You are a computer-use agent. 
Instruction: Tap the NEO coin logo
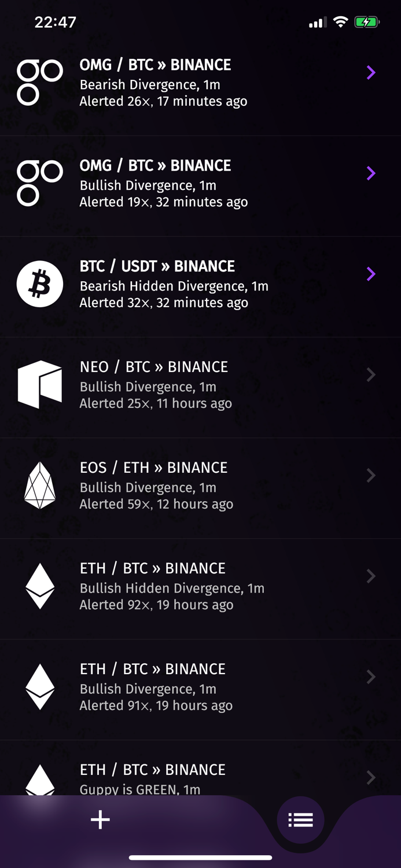point(39,384)
